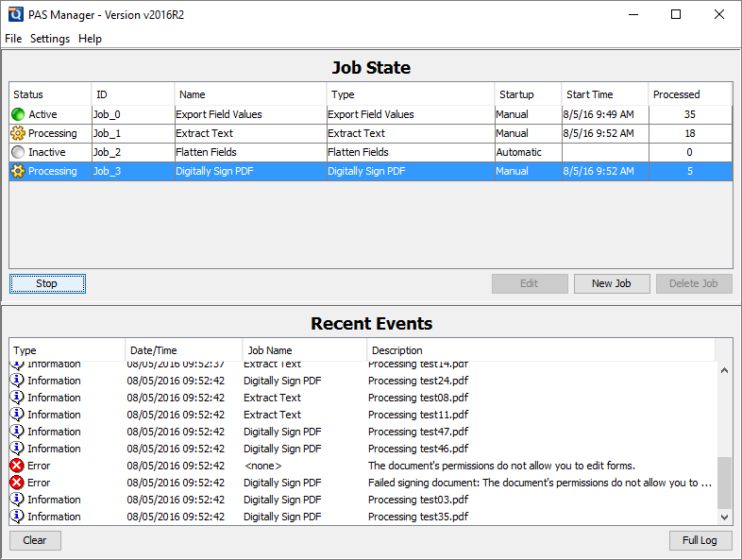Click the events Description column header
742x560 pixels.
coord(540,350)
